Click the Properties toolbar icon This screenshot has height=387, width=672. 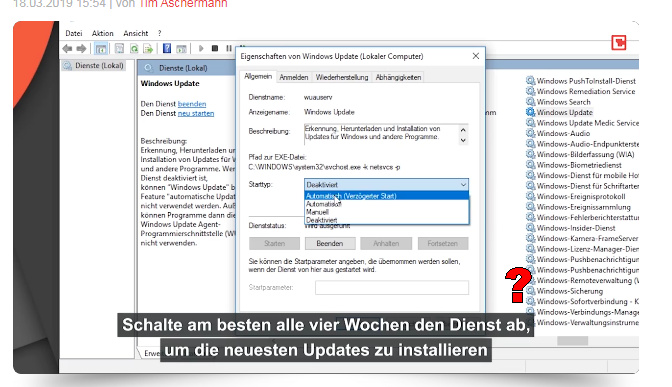coord(119,48)
